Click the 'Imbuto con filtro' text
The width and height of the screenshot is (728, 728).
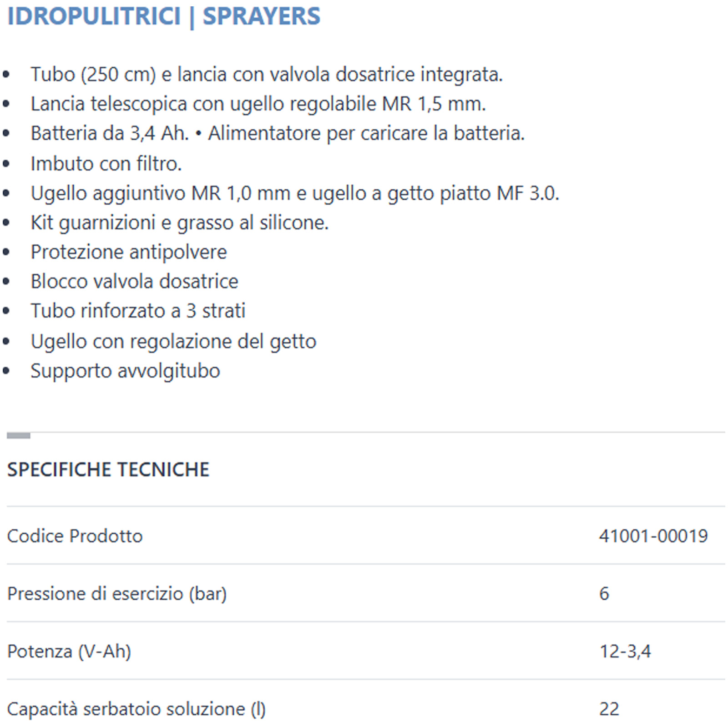(106, 163)
